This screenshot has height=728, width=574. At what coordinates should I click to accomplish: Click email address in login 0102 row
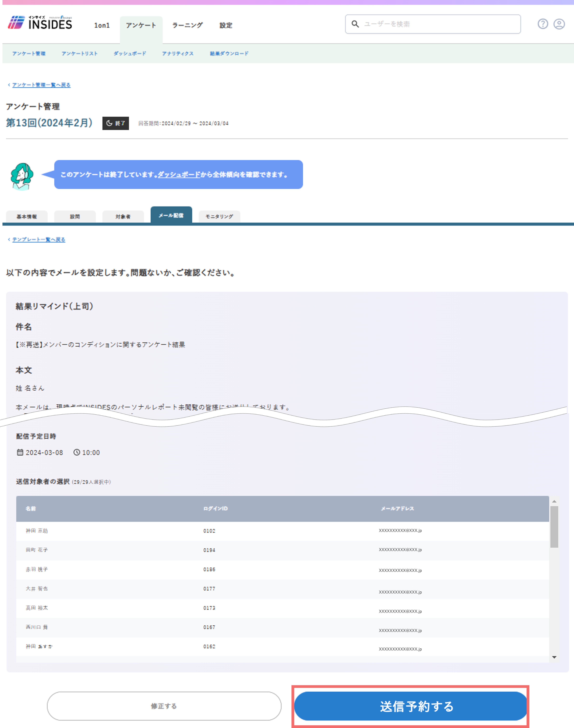[x=400, y=531]
